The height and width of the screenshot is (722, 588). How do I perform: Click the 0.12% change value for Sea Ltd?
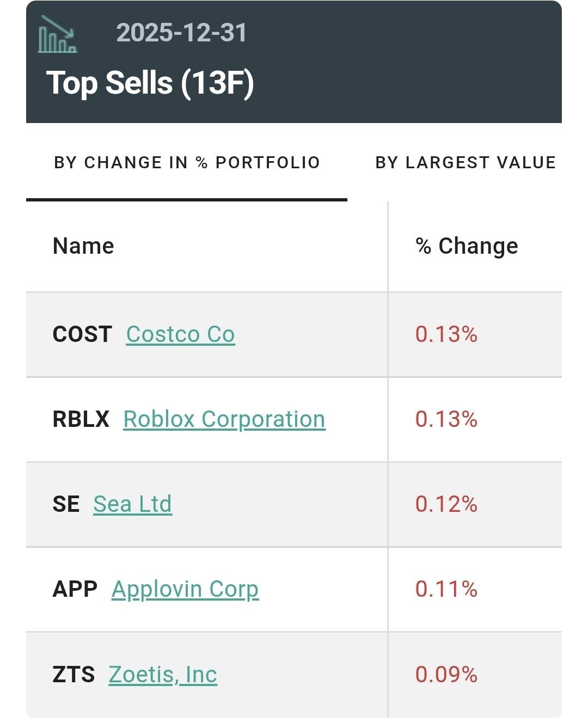[x=446, y=504]
